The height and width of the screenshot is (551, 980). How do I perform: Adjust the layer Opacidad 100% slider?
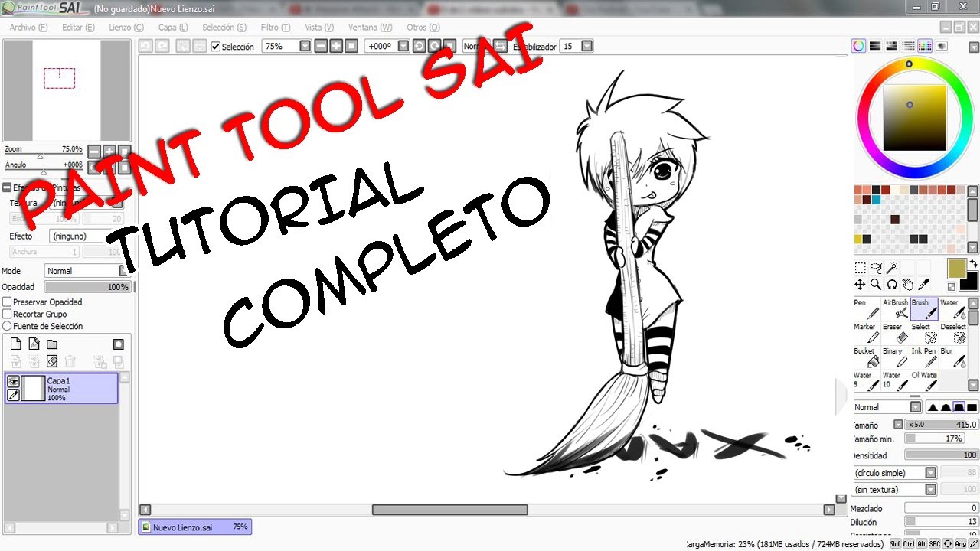pos(87,287)
